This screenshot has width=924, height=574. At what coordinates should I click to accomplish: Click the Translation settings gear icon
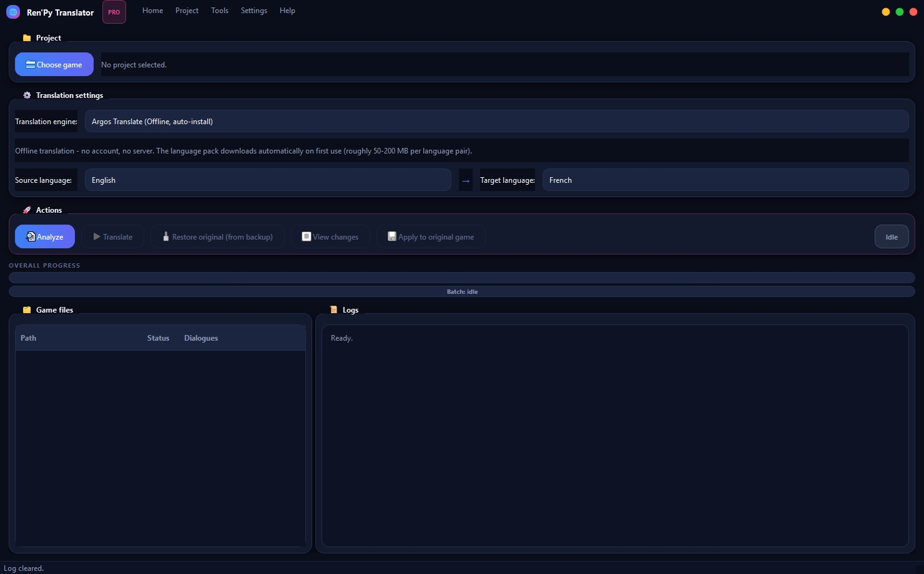point(27,95)
